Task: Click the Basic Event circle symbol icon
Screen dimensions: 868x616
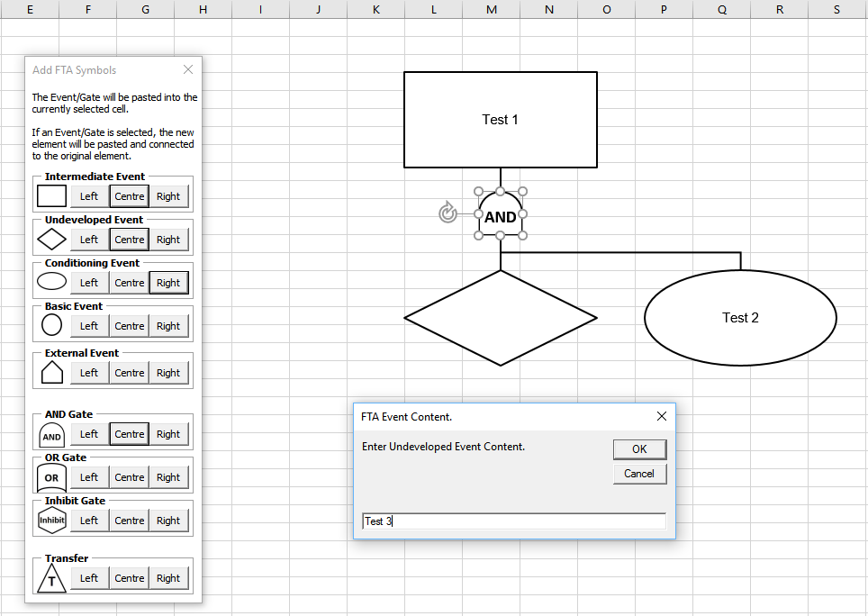Action: [52, 325]
